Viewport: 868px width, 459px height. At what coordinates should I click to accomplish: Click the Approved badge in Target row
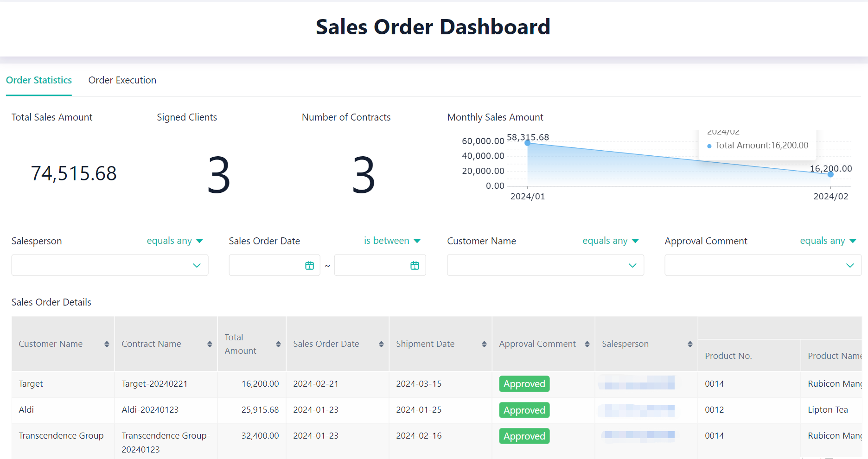(524, 384)
